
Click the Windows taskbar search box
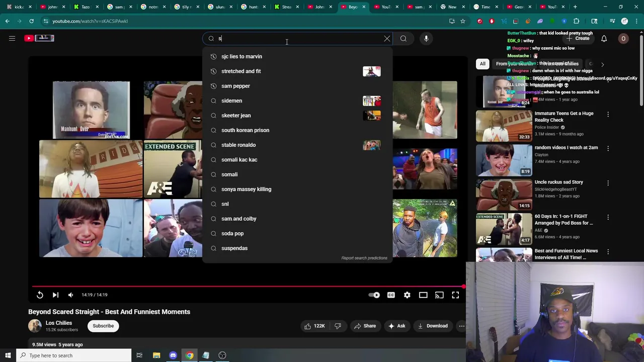point(73,355)
